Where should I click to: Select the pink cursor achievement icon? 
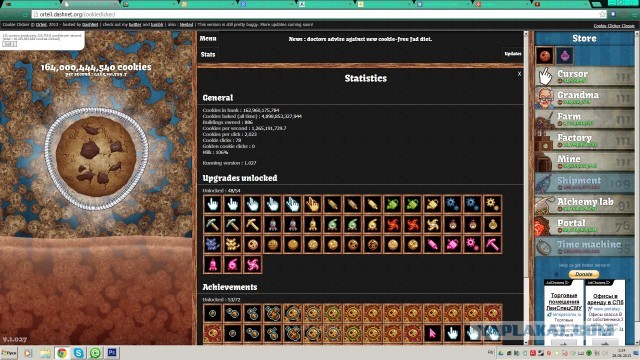point(433,333)
